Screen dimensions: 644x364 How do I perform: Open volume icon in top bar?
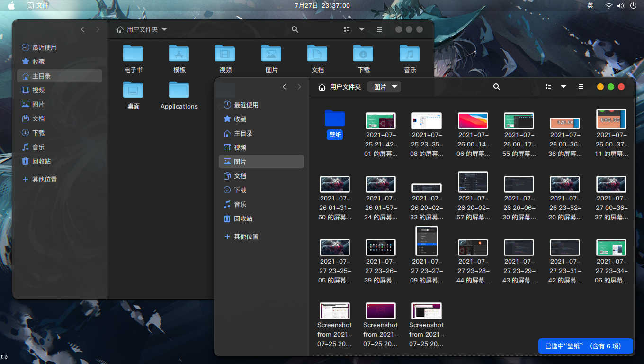pyautogui.click(x=621, y=5)
